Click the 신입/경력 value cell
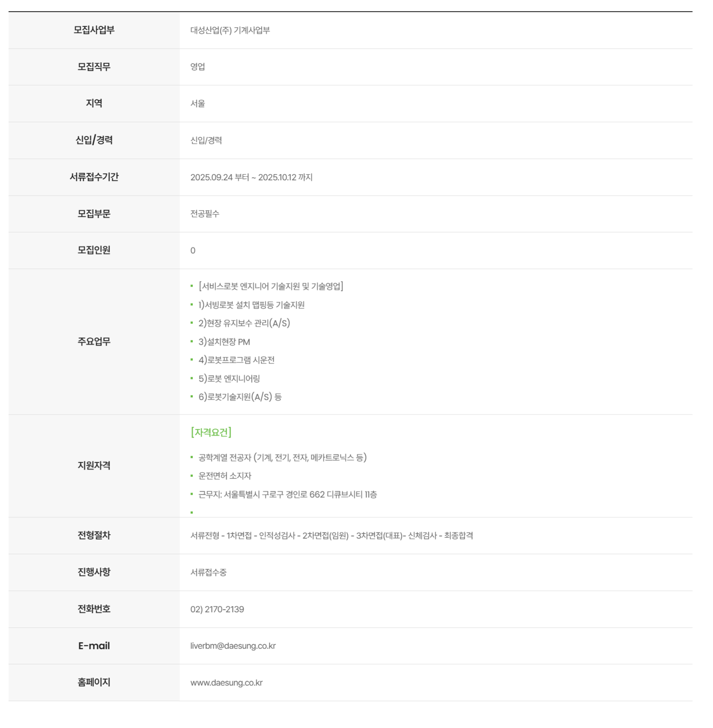Image resolution: width=713 pixels, height=728 pixels. pos(436,140)
